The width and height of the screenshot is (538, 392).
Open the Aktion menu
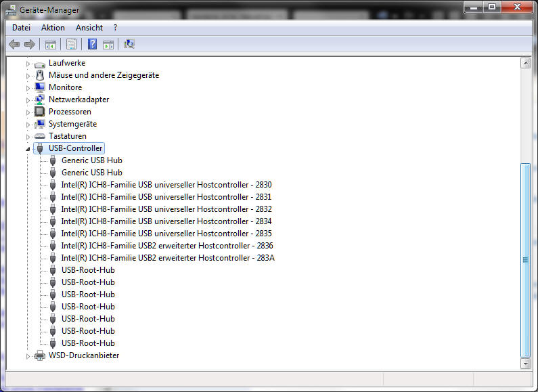click(x=53, y=28)
